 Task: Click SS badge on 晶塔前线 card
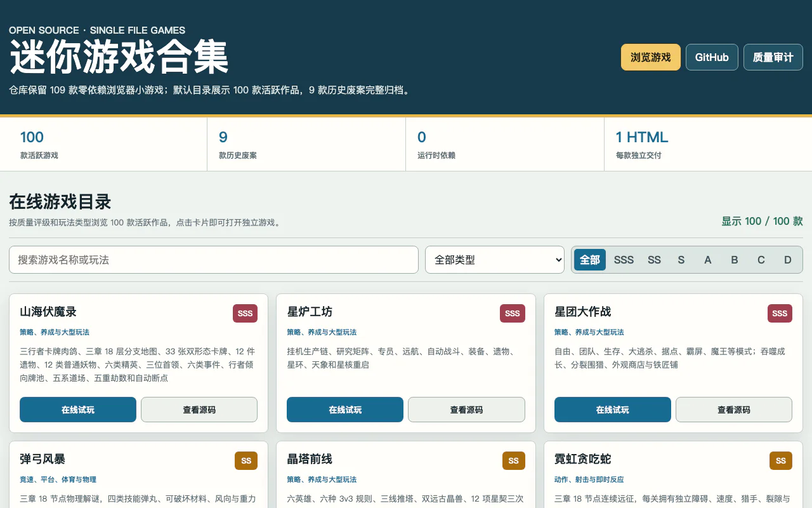pos(514,460)
